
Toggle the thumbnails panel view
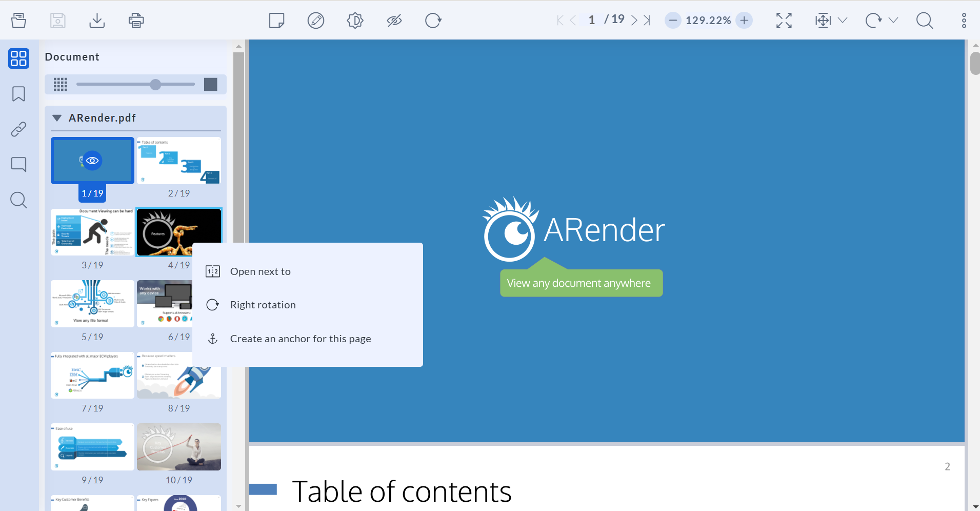18,58
